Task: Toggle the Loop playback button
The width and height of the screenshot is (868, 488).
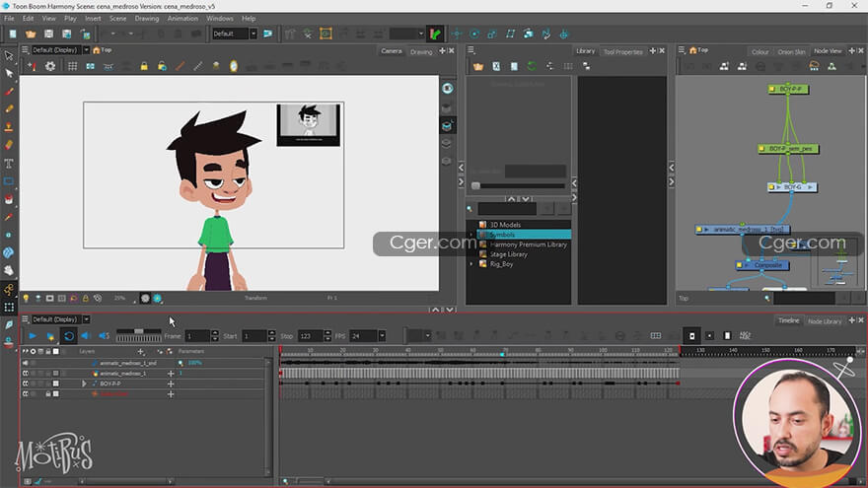Action: (x=69, y=336)
